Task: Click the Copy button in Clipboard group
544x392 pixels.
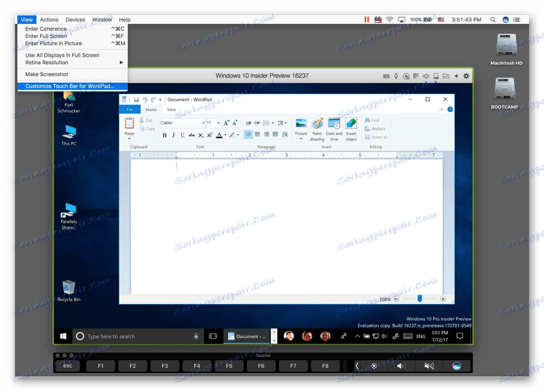Action: pos(147,129)
